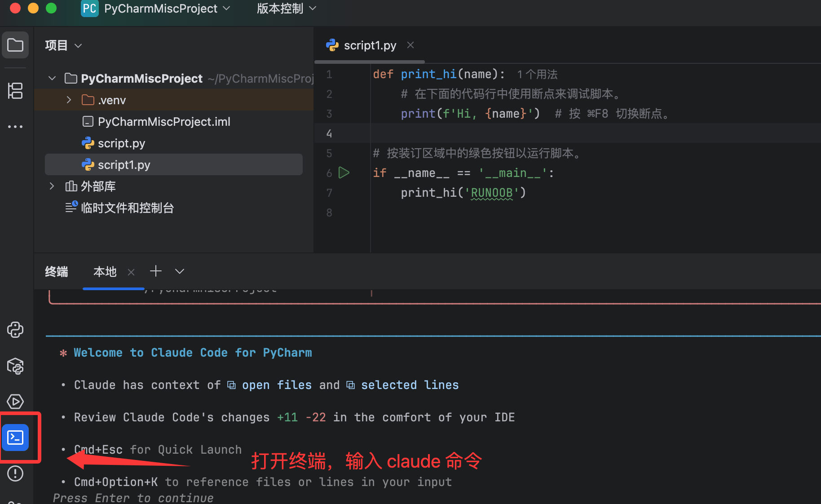Screen dimensions: 821x504
Task: Close the script1.py editor tab
Action: (x=410, y=45)
